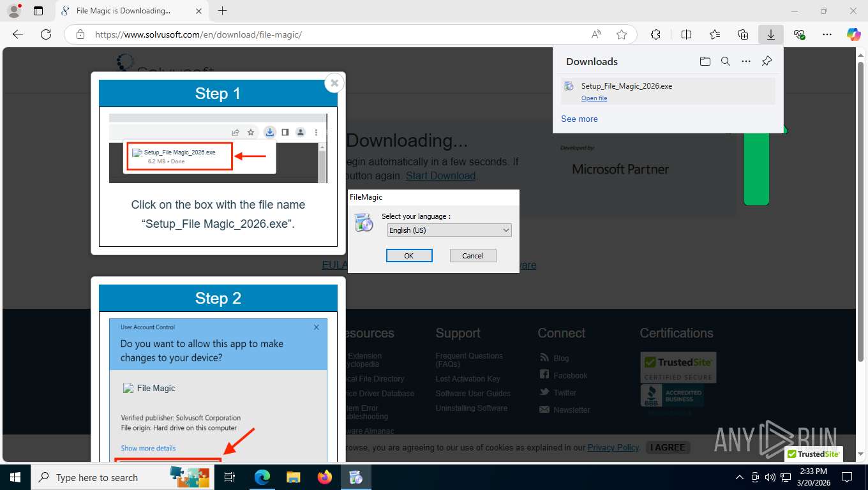Click Show more details in Step 2 image
868x490 pixels.
tap(148, 448)
